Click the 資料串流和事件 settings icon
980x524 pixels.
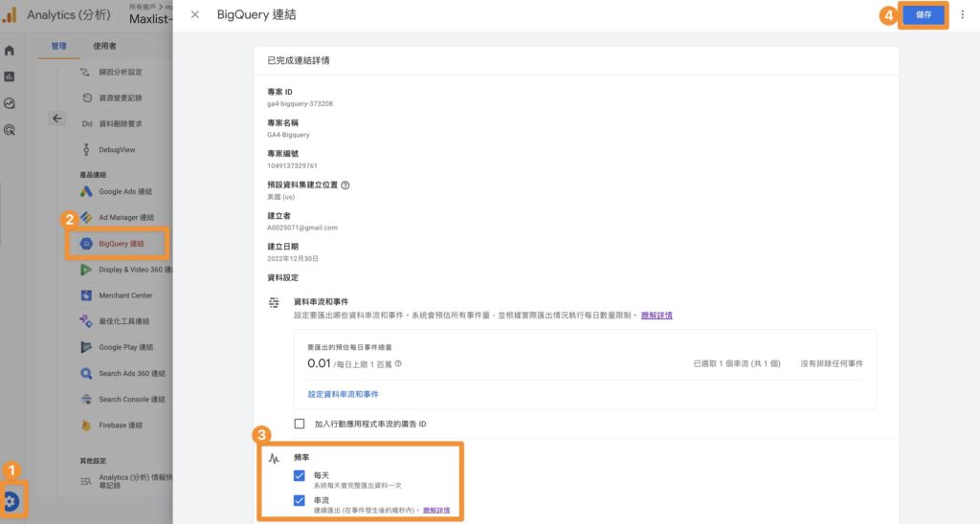pyautogui.click(x=274, y=303)
